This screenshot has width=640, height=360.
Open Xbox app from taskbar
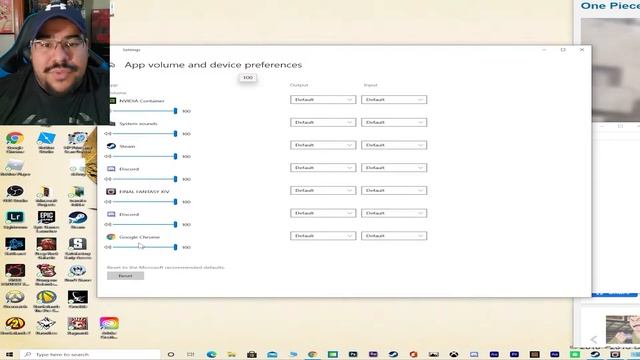pyautogui.click(x=453, y=354)
